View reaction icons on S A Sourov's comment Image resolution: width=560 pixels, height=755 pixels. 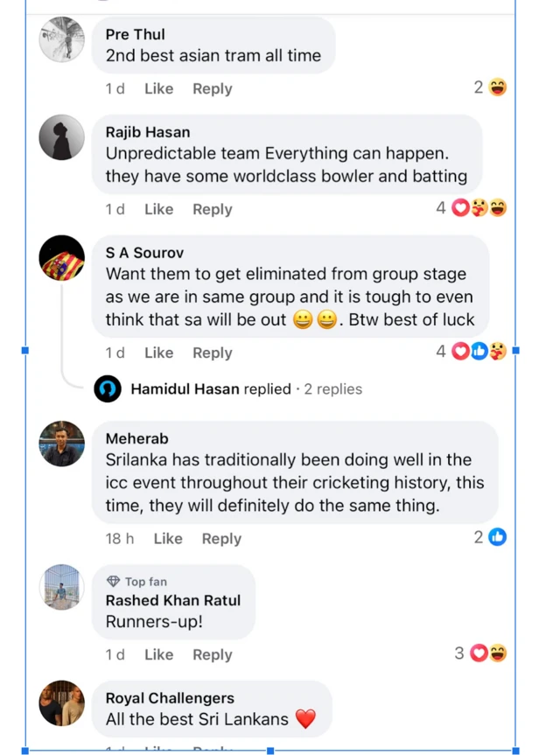[x=479, y=352]
